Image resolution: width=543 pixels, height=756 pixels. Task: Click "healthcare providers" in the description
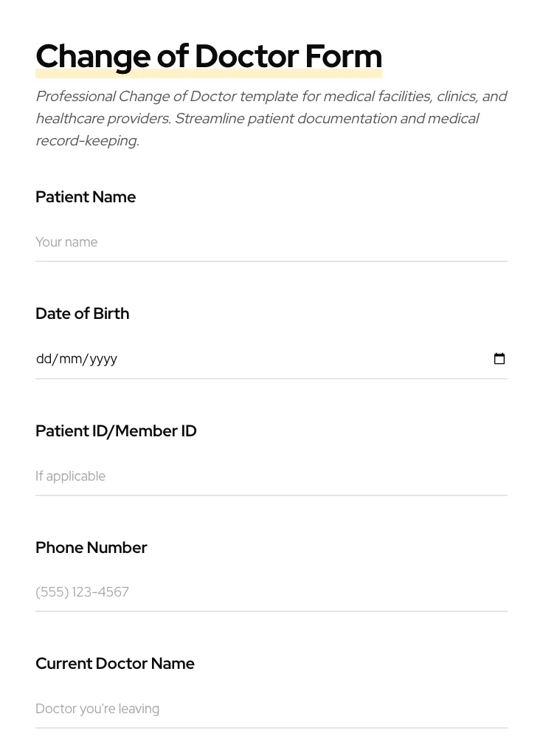(x=102, y=119)
